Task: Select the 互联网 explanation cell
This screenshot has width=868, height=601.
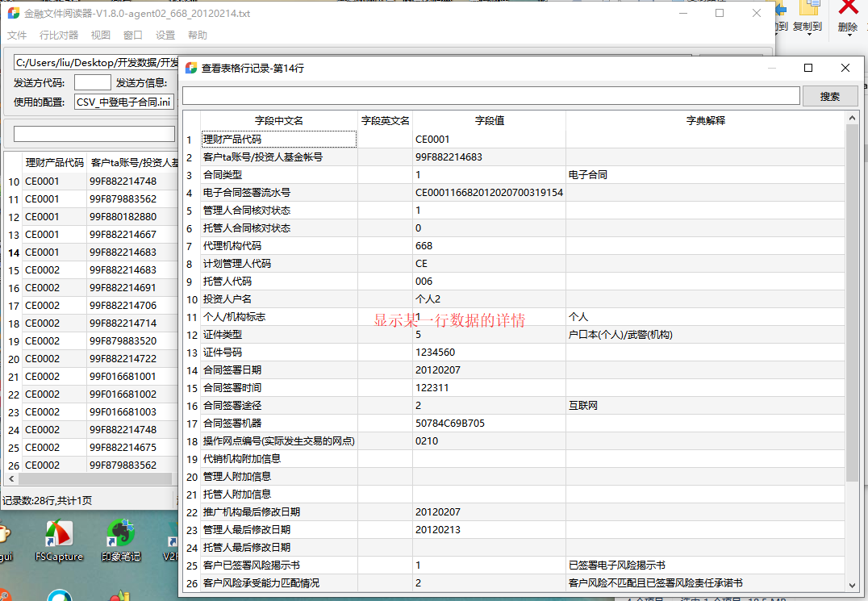Action: [x=705, y=406]
